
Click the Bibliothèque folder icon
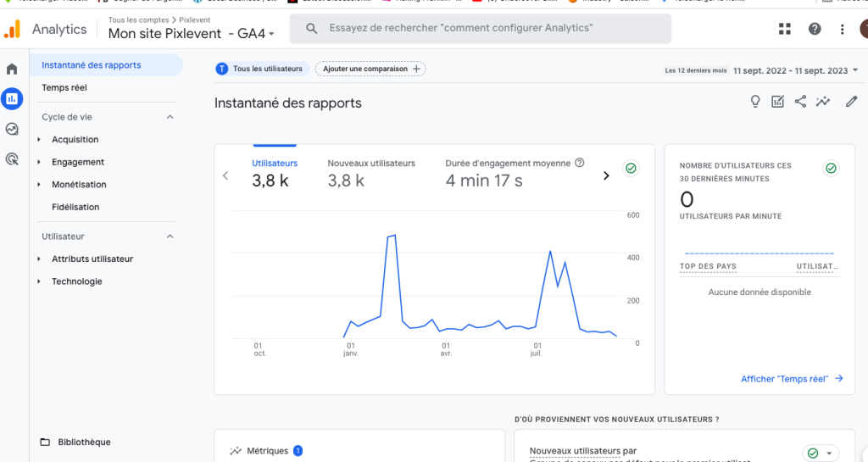click(x=46, y=443)
